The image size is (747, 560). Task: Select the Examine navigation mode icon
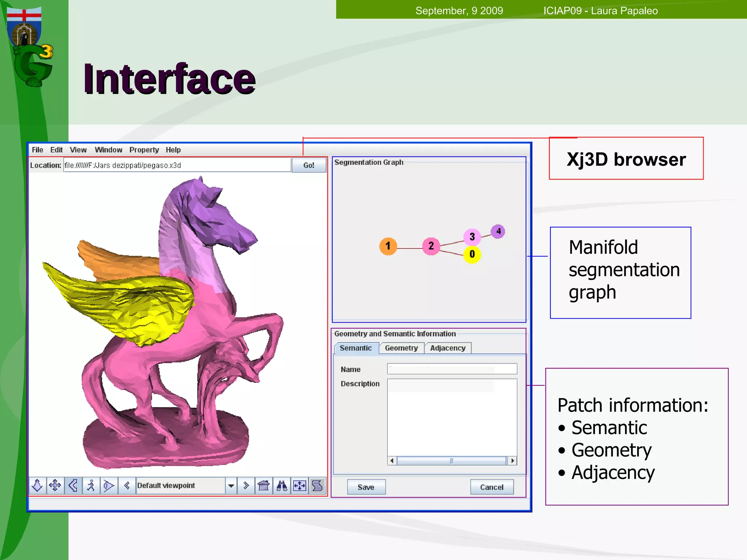point(109,486)
